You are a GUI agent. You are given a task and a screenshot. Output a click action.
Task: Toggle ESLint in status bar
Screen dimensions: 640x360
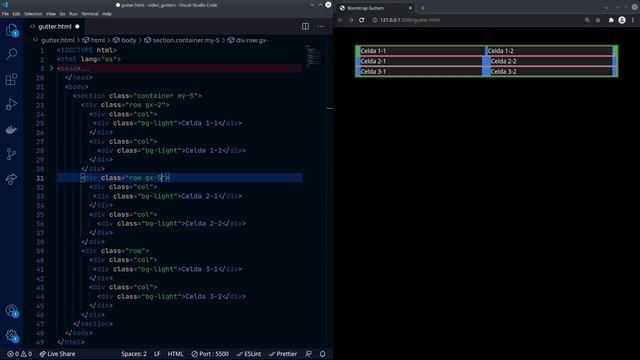249,354
